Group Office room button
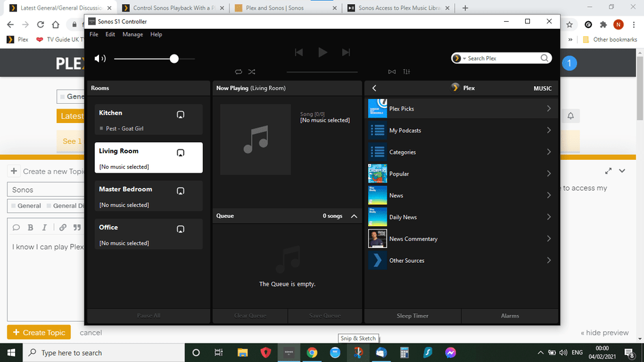This screenshot has width=644, height=362. tap(180, 229)
